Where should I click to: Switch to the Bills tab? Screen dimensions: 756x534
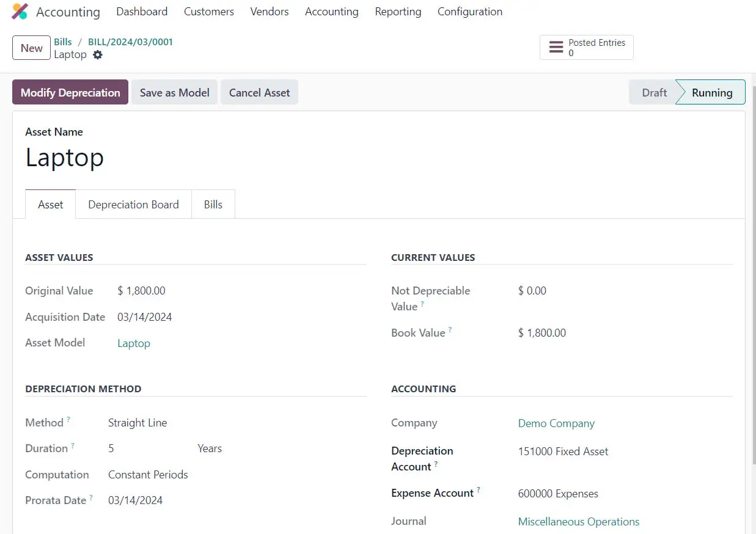213,205
